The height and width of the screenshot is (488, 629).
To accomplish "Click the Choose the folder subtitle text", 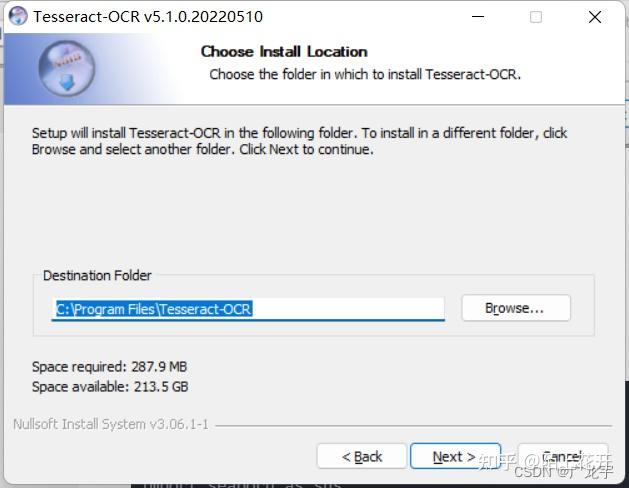I will click(365, 74).
